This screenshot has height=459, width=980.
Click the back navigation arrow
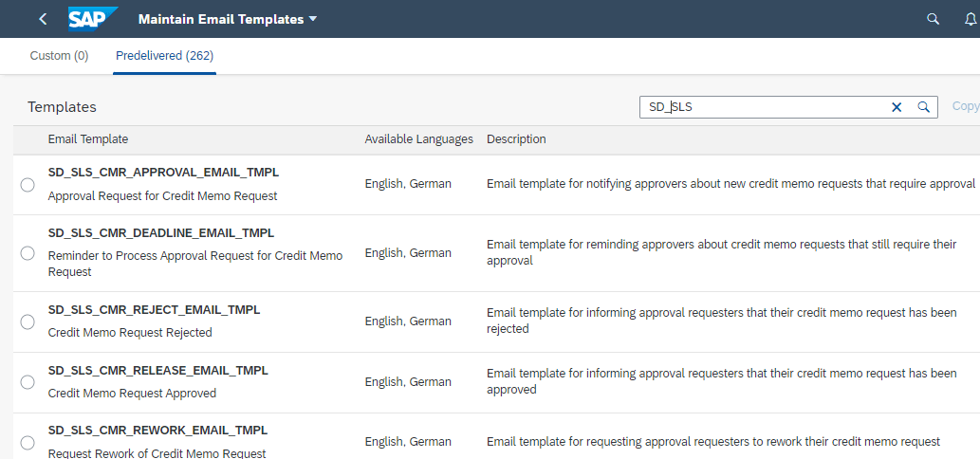click(43, 19)
